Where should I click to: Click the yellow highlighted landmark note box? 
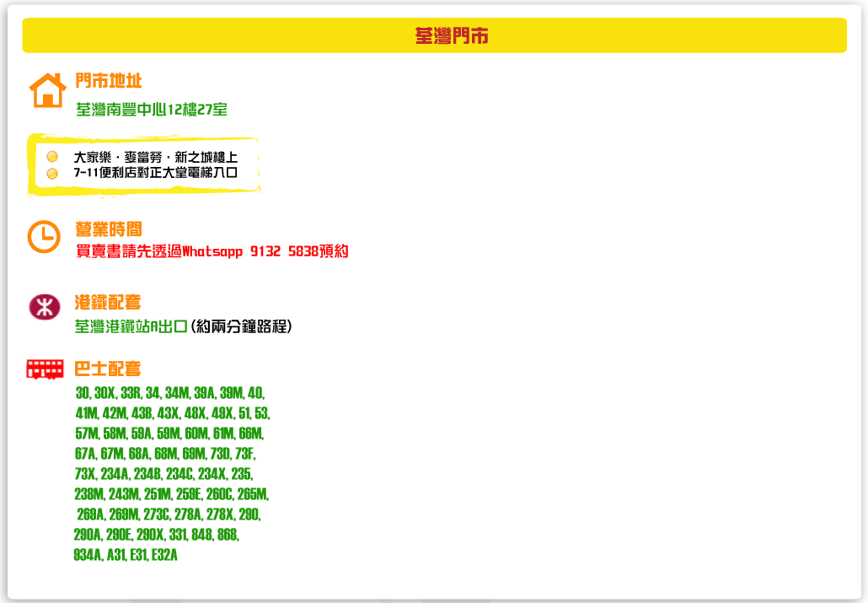click(x=143, y=164)
